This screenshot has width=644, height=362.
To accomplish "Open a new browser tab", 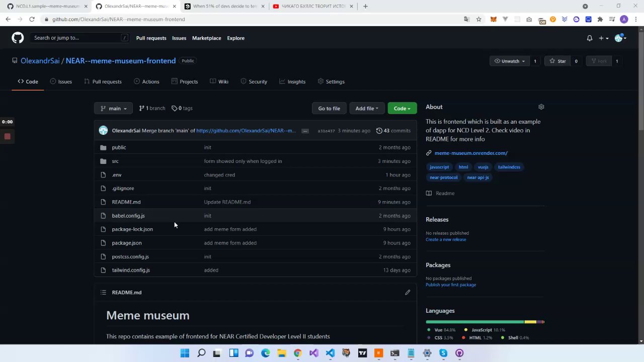I will 365,6.
